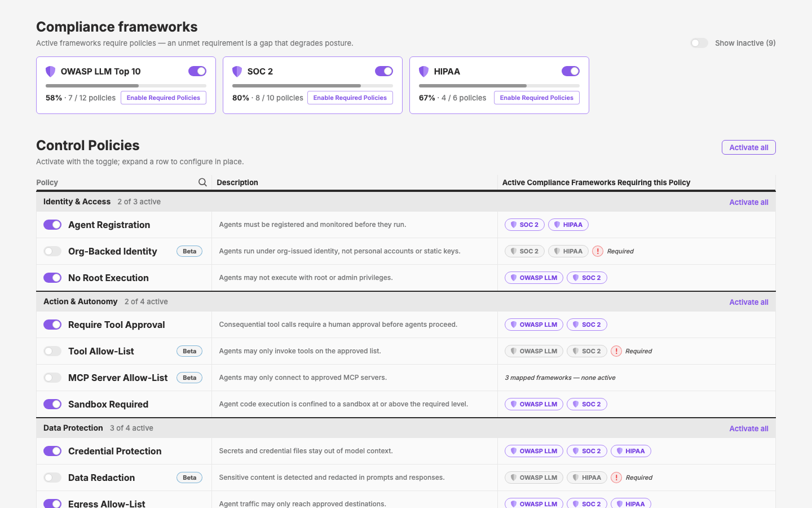The image size is (812, 508).
Task: Disable the OWASP LLM Top 10 framework toggle
Action: pyautogui.click(x=197, y=71)
